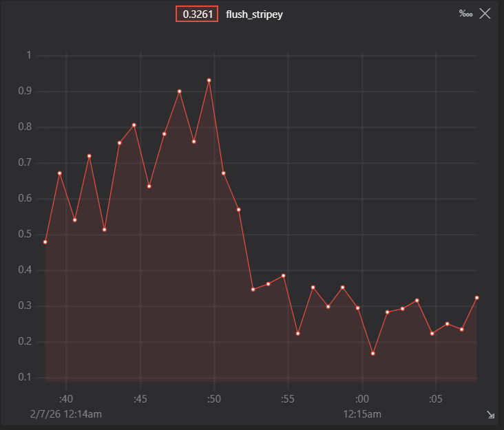The image size is (504, 430).
Task: Select the 0.1 y-axis label
Action: point(25,377)
